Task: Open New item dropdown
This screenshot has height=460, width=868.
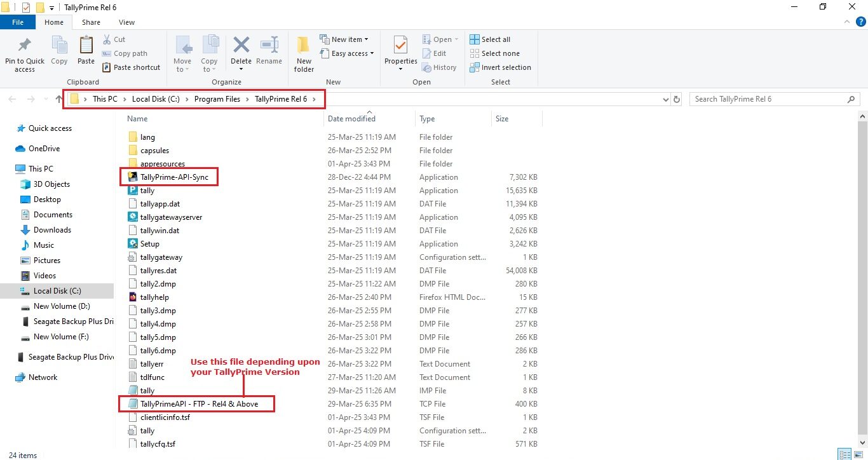Action: point(344,39)
